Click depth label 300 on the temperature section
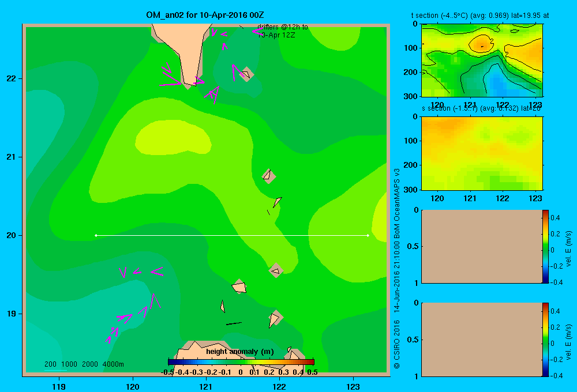The width and height of the screenshot is (577, 392). [411, 96]
